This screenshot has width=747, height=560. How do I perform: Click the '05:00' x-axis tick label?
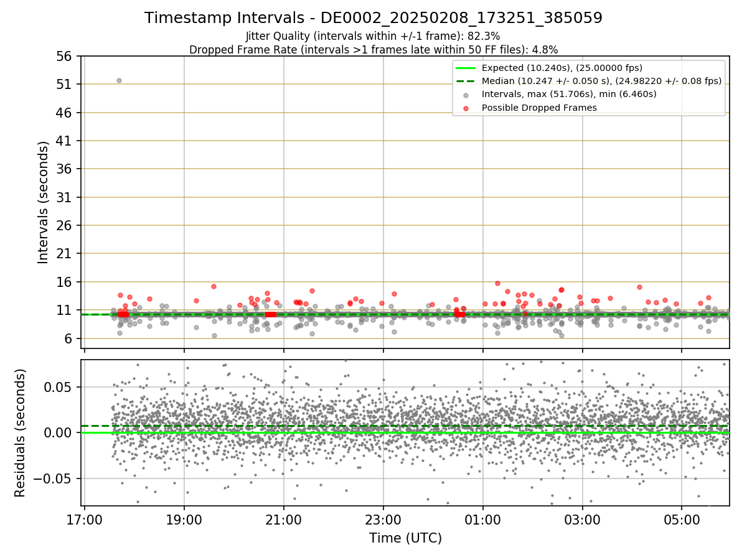point(682,519)
